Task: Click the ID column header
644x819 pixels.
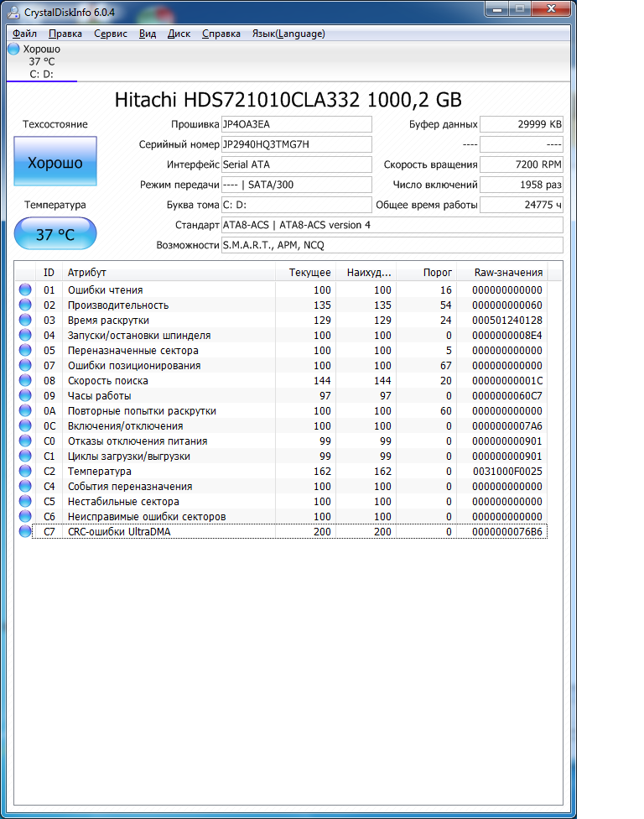Action: [x=49, y=272]
